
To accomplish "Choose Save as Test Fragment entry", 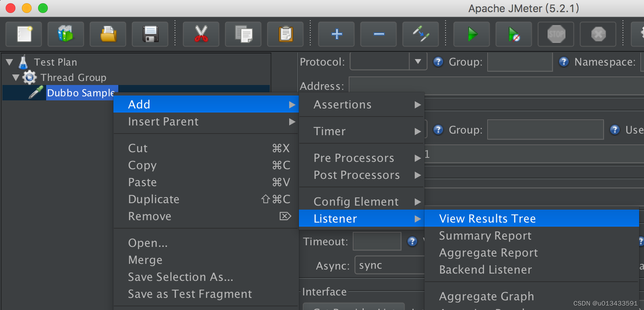I will coord(206,294).
